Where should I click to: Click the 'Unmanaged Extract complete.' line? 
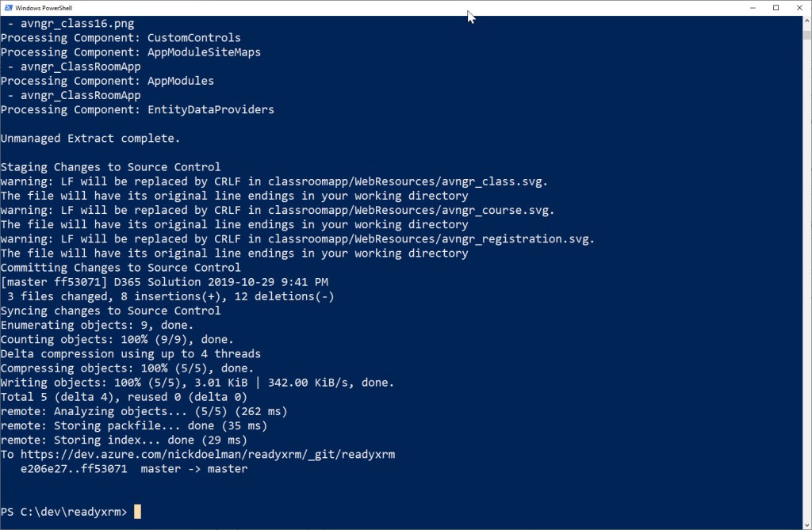90,139
